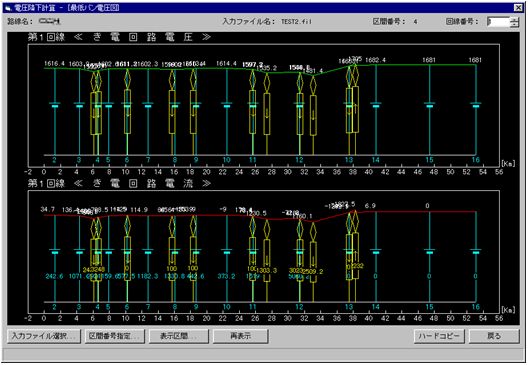Click current value 34.7 at station 2
529x365 pixels.
pos(48,209)
